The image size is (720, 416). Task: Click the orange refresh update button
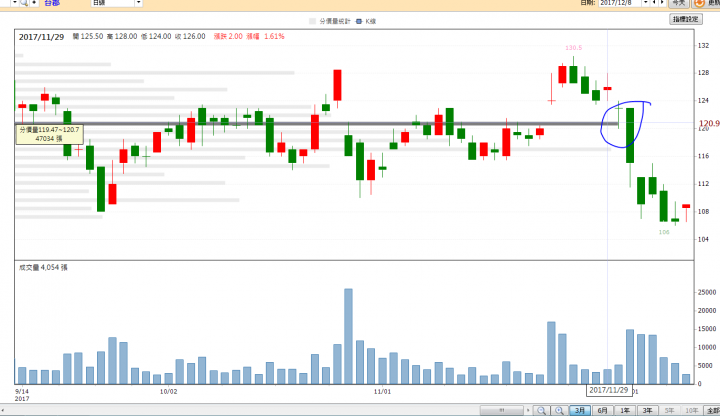pos(706,3)
